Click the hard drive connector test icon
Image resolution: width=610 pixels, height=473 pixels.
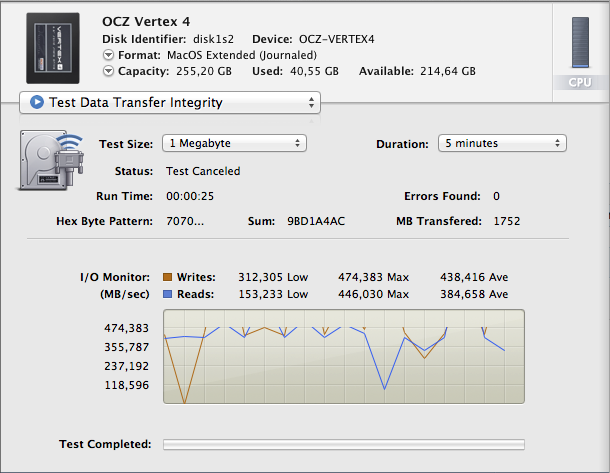click(x=51, y=160)
